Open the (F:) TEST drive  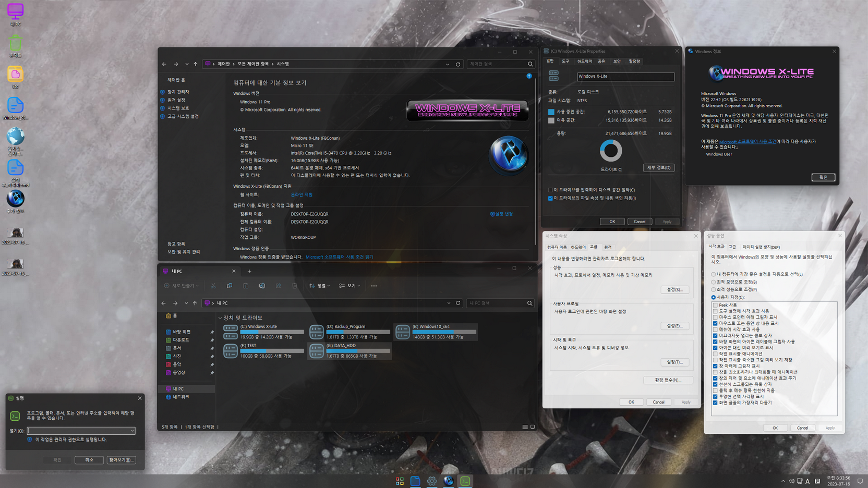[x=263, y=351]
